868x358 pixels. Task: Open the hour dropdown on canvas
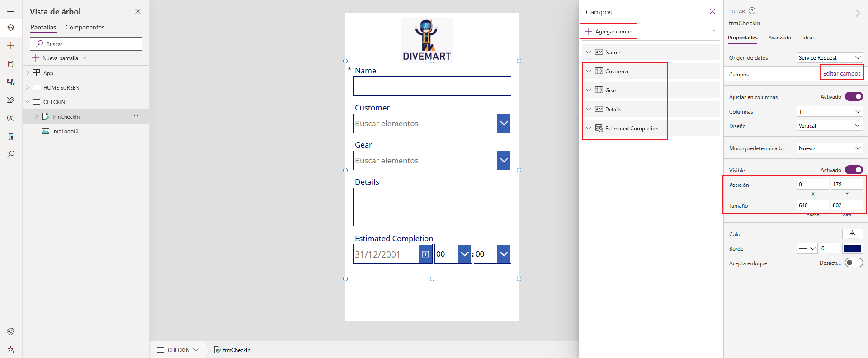[x=465, y=254]
